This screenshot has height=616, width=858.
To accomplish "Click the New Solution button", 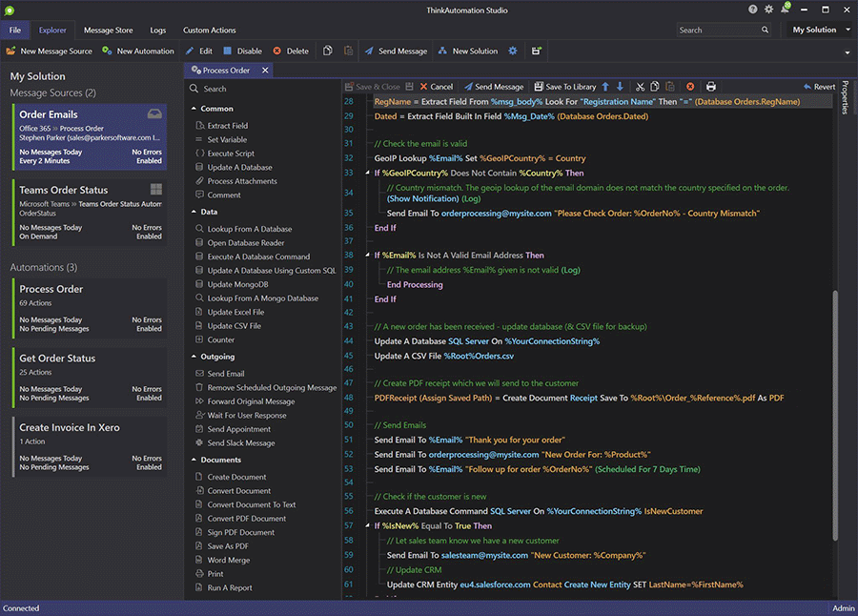I will [x=468, y=51].
